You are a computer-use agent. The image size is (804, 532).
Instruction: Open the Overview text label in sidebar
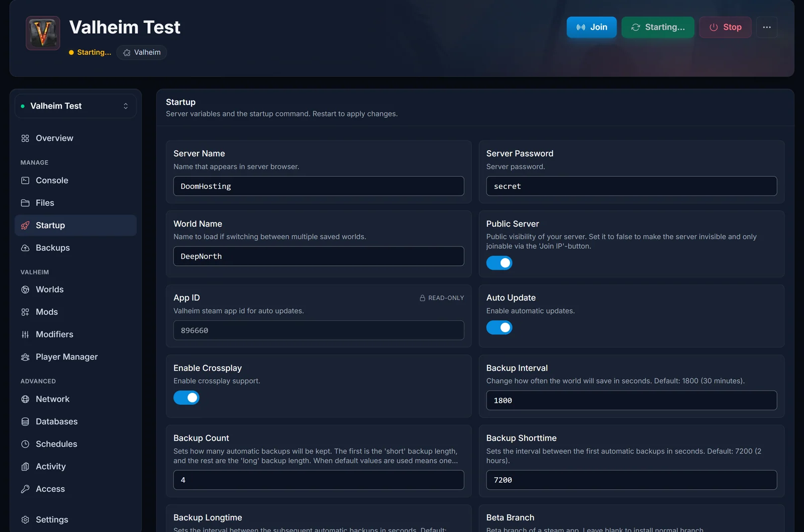click(x=54, y=138)
